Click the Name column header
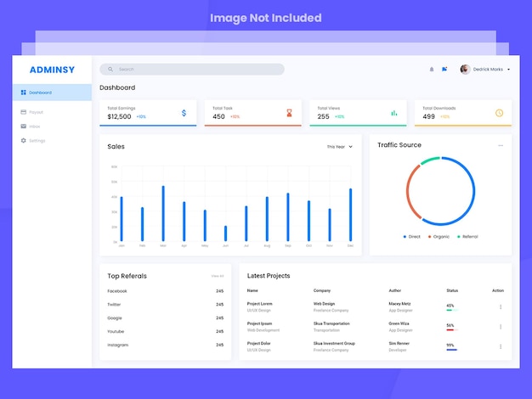532x399 pixels. point(252,290)
